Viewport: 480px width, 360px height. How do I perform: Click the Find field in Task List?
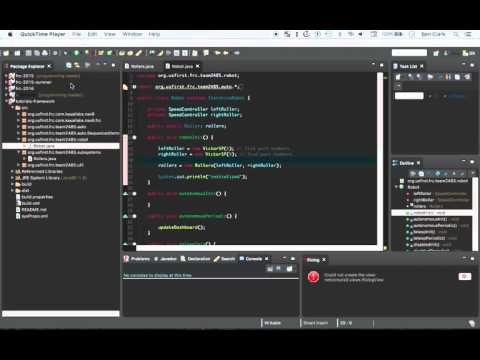409,96
